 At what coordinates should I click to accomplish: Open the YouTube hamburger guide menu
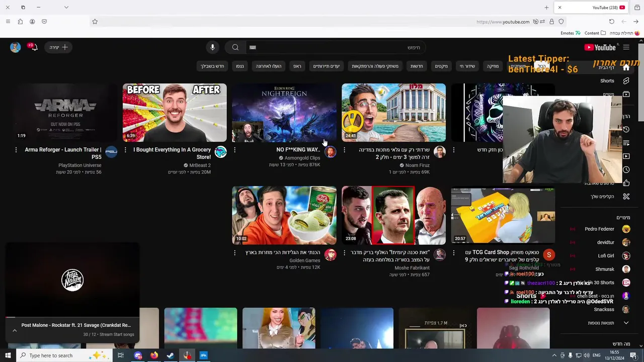(626, 47)
